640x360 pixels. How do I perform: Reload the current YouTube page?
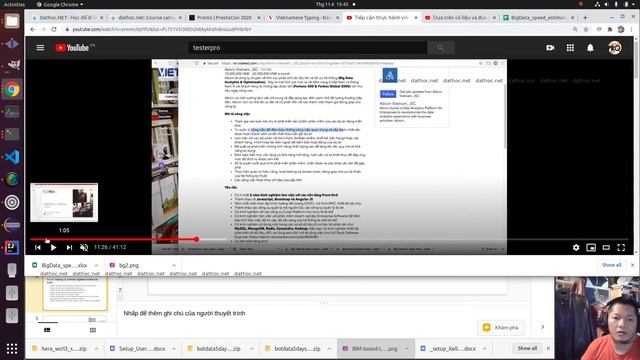54,29
